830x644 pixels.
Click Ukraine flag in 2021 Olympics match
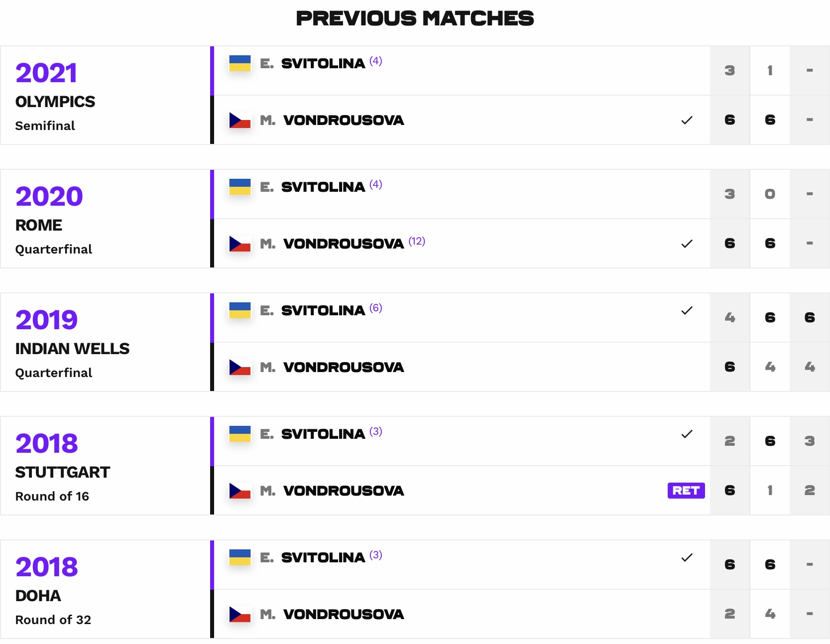(x=239, y=63)
